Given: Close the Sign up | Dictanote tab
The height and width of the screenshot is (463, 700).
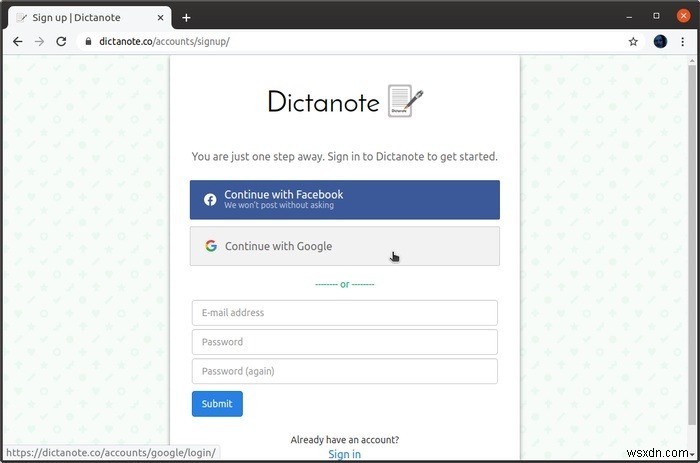Looking at the screenshot, I should [x=160, y=18].
